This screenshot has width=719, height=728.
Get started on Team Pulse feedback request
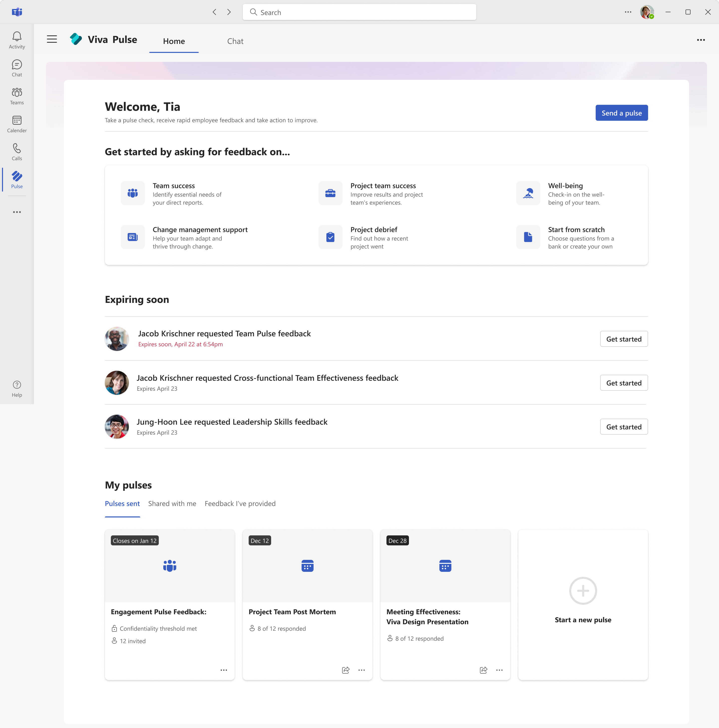coord(624,339)
